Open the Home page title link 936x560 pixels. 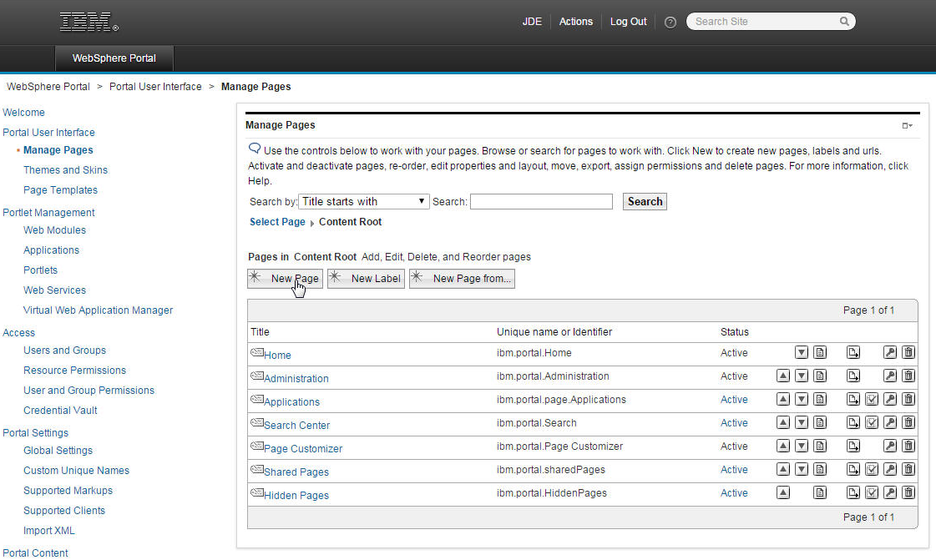click(x=277, y=355)
